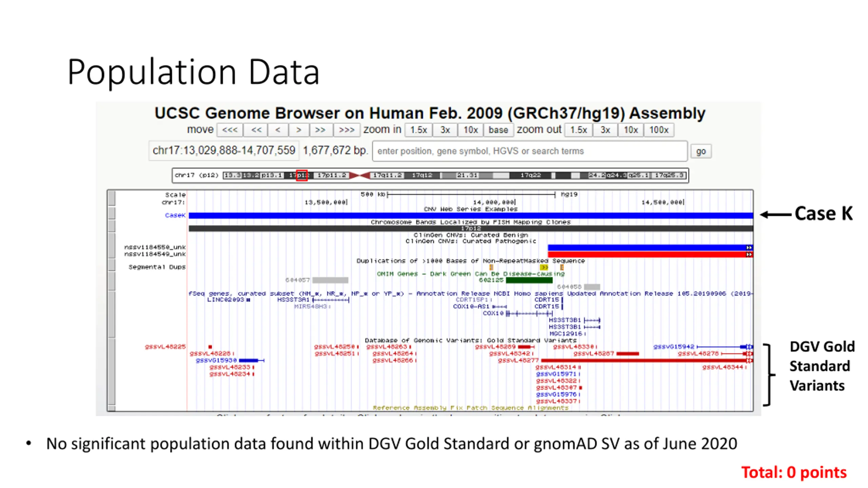
Task: Click the Segmental Dups track label
Action: (157, 267)
